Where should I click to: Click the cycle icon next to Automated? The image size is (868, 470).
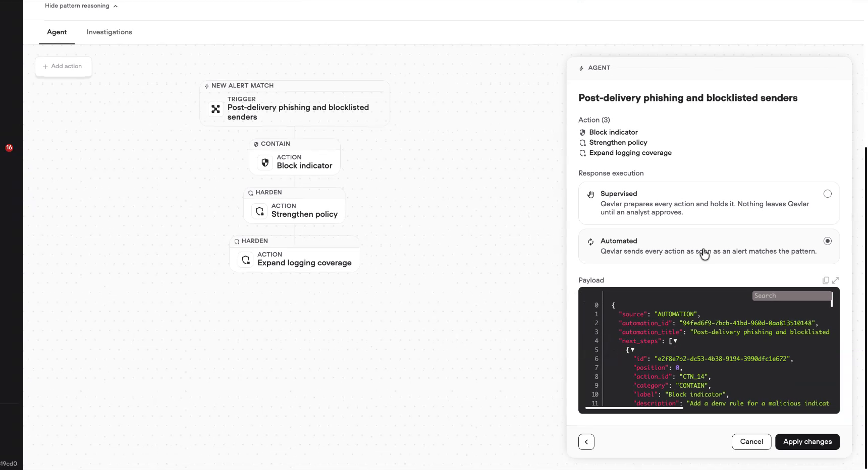click(x=590, y=242)
